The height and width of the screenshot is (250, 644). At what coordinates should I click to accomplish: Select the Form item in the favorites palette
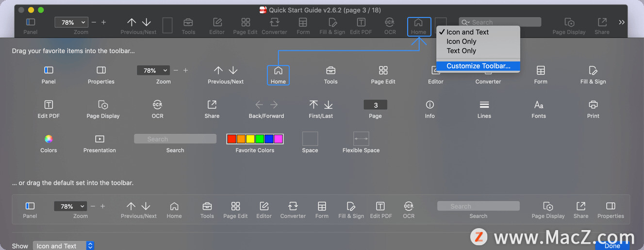541,75
